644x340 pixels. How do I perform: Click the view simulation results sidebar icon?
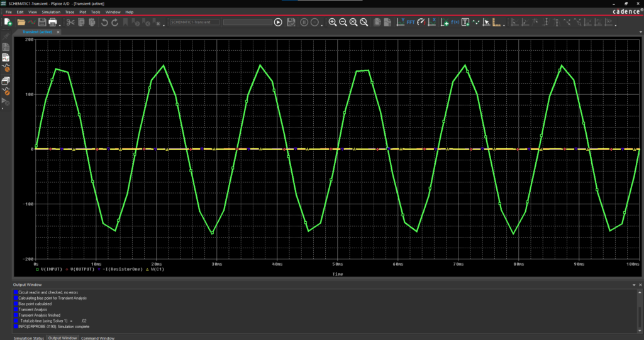click(6, 57)
